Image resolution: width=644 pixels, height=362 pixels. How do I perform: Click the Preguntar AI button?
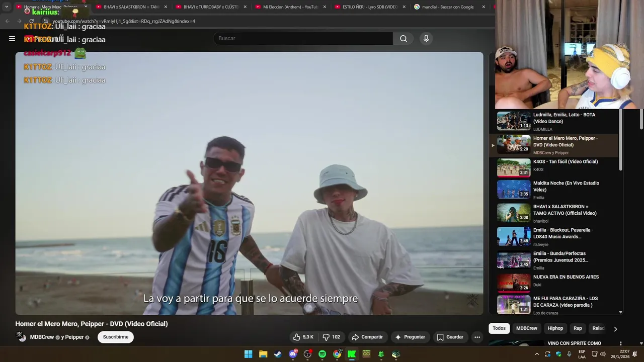click(x=410, y=337)
